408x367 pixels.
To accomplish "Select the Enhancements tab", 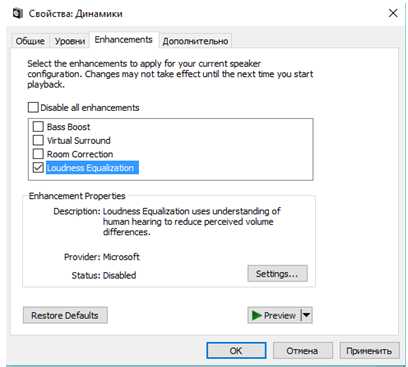I will coord(124,40).
